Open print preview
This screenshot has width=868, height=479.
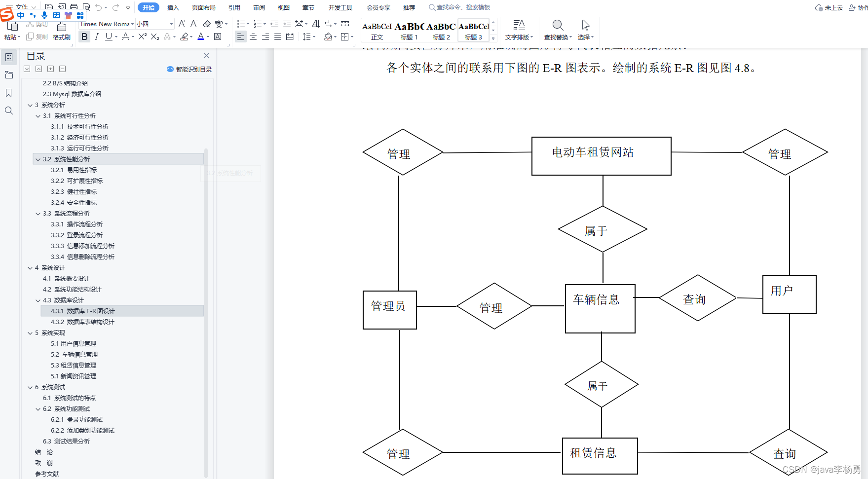[x=86, y=7]
